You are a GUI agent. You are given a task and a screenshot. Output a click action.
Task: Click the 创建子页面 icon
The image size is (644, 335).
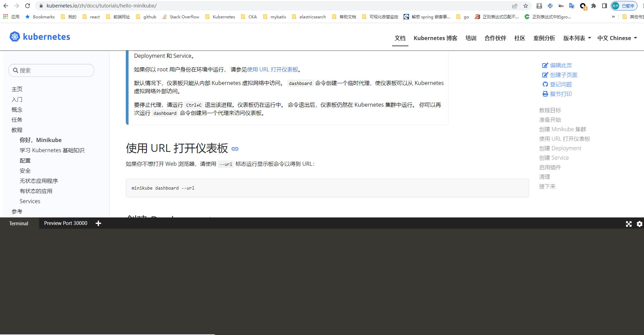(x=545, y=75)
